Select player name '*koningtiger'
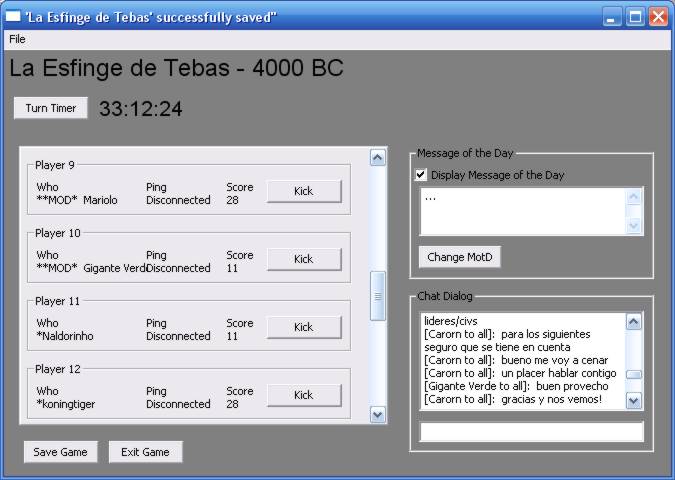This screenshot has height=480, width=675. point(66,404)
